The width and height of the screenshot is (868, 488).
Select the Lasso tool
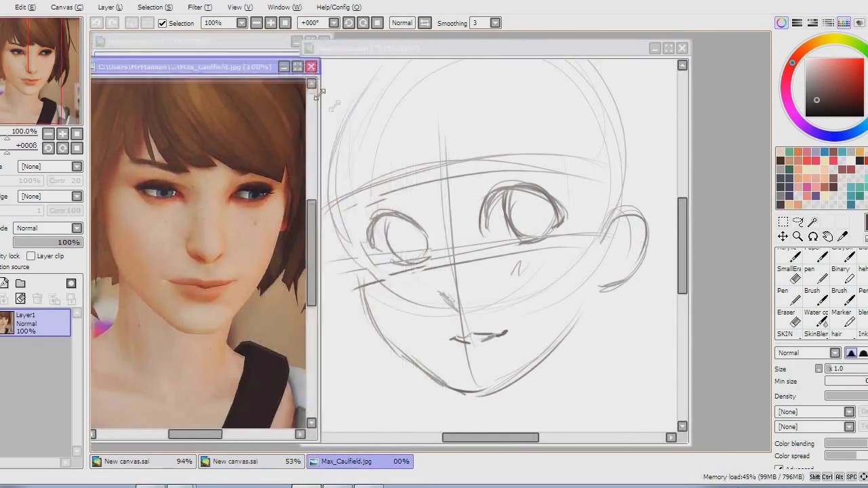(798, 222)
